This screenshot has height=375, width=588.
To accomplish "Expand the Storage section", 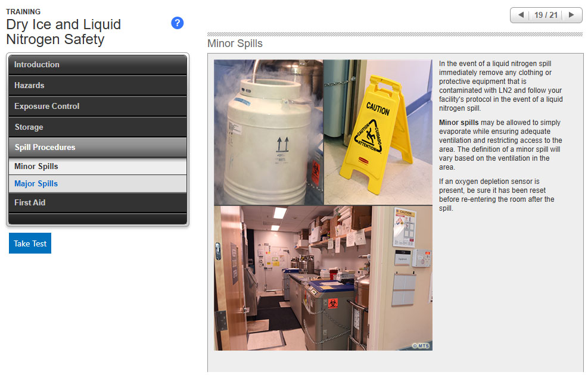I will point(97,127).
